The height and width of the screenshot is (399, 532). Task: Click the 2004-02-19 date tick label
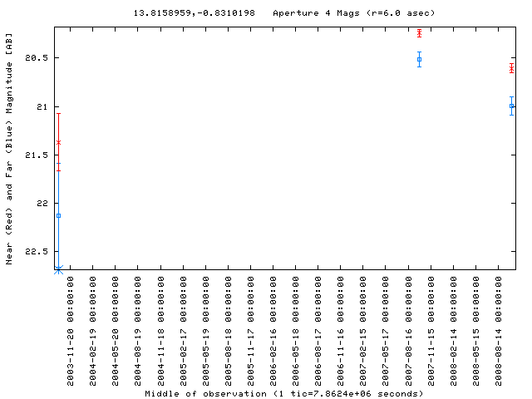tap(92, 331)
